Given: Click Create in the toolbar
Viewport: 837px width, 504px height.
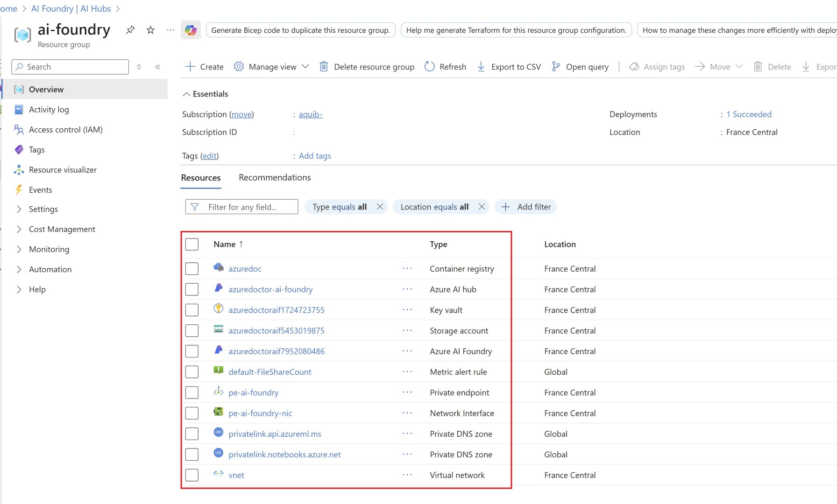Looking at the screenshot, I should 204,67.
